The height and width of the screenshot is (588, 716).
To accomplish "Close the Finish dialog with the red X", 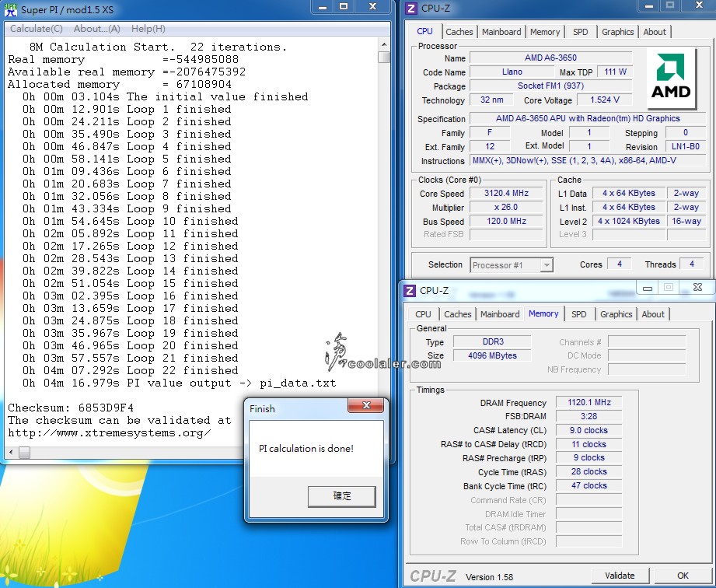I will point(365,405).
